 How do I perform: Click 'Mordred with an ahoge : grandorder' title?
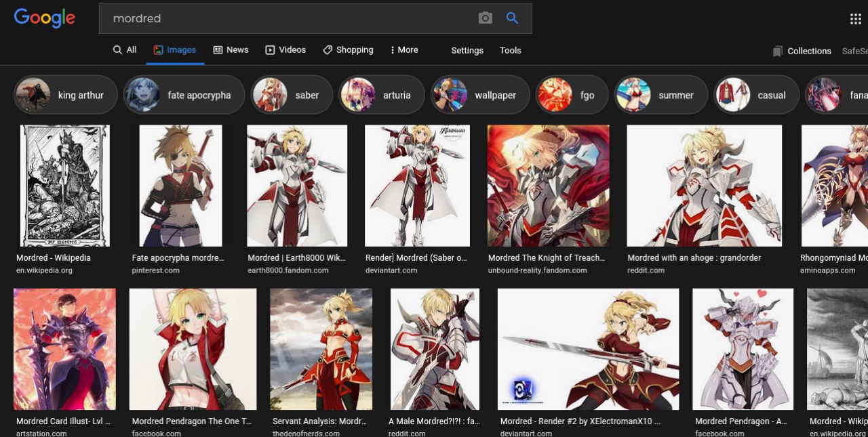click(x=694, y=258)
